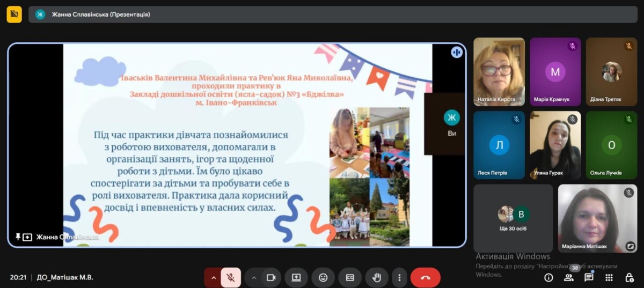Show the participants list
644x288 pixels.
pos(568,277)
